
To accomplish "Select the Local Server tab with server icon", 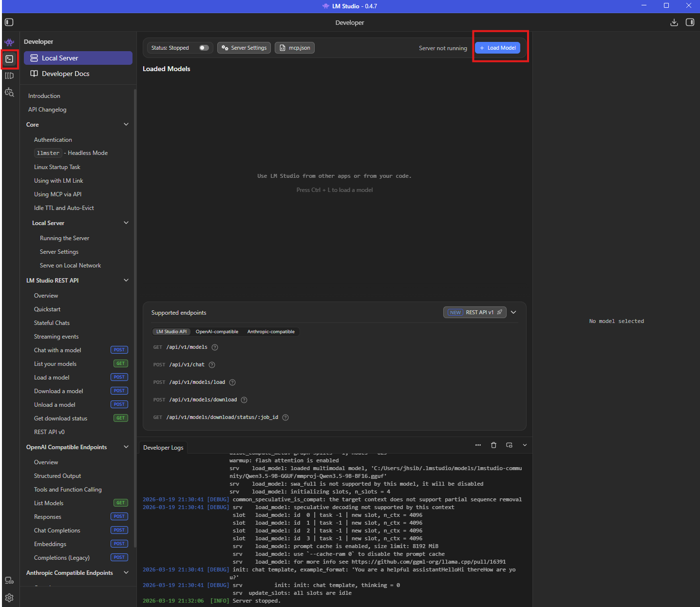I will click(78, 58).
